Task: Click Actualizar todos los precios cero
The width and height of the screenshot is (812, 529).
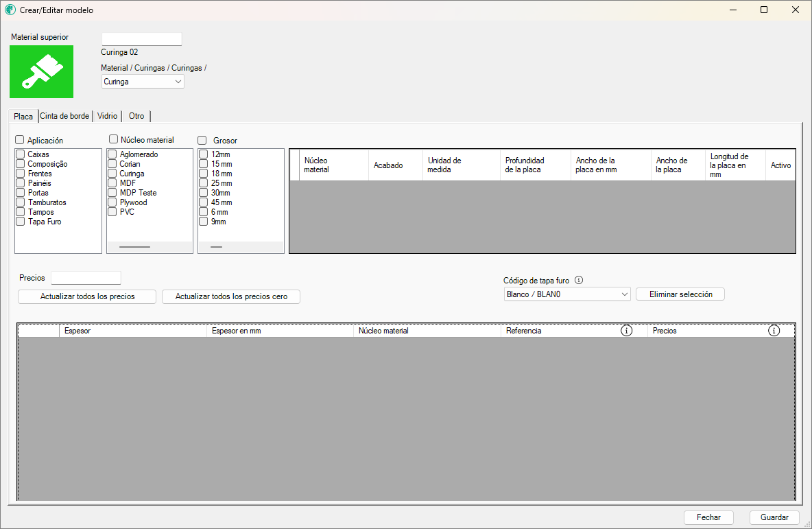Action: pyautogui.click(x=230, y=296)
